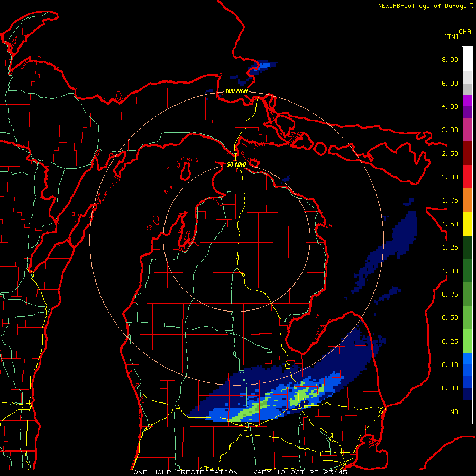The width and height of the screenshot is (476, 476).
Task: Click the 100 NMI range ring label
Action: pyautogui.click(x=236, y=91)
